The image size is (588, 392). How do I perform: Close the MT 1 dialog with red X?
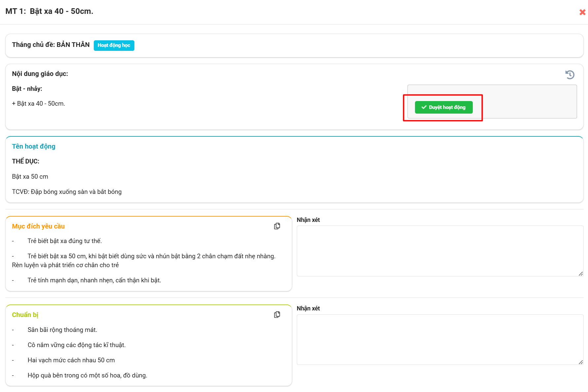tap(582, 12)
